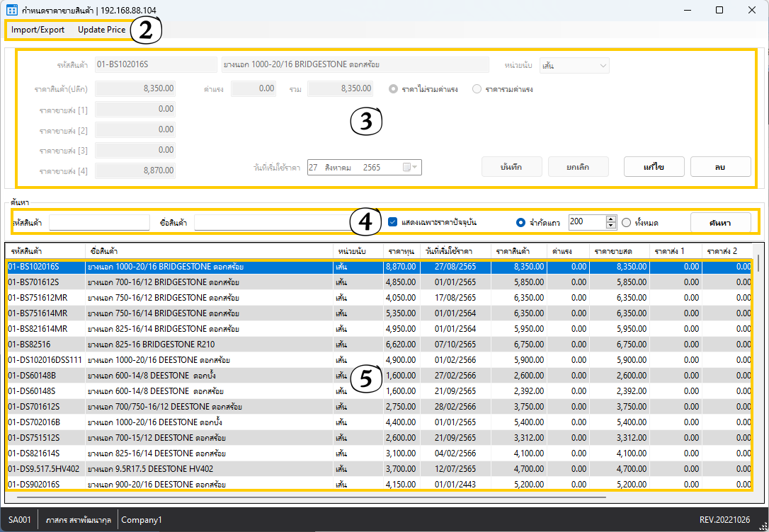
Task: Open the date picker calendar dropdown
Action: [x=411, y=168]
